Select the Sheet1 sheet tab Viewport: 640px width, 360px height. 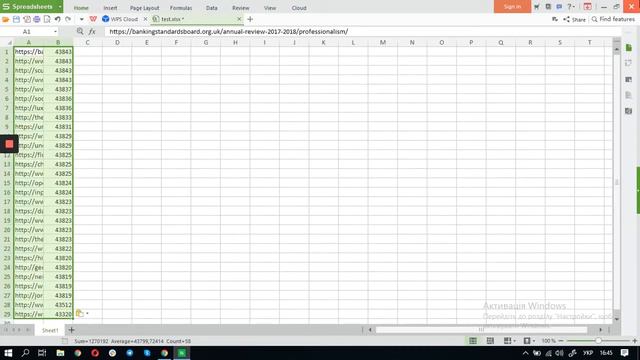50,330
